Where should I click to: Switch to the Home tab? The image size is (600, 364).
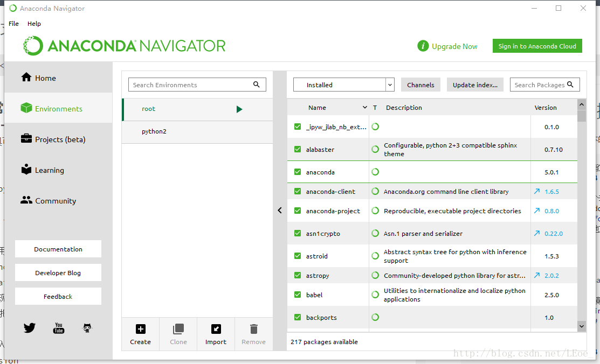point(45,78)
